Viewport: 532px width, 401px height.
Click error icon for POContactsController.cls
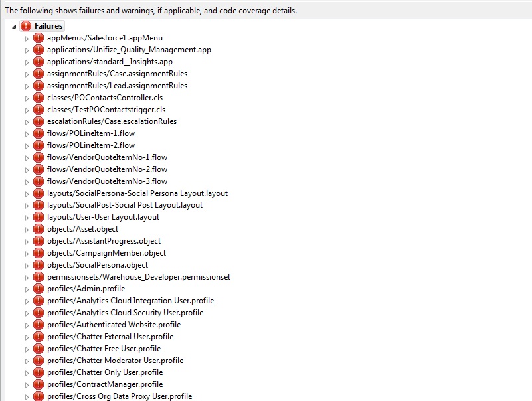(x=39, y=98)
